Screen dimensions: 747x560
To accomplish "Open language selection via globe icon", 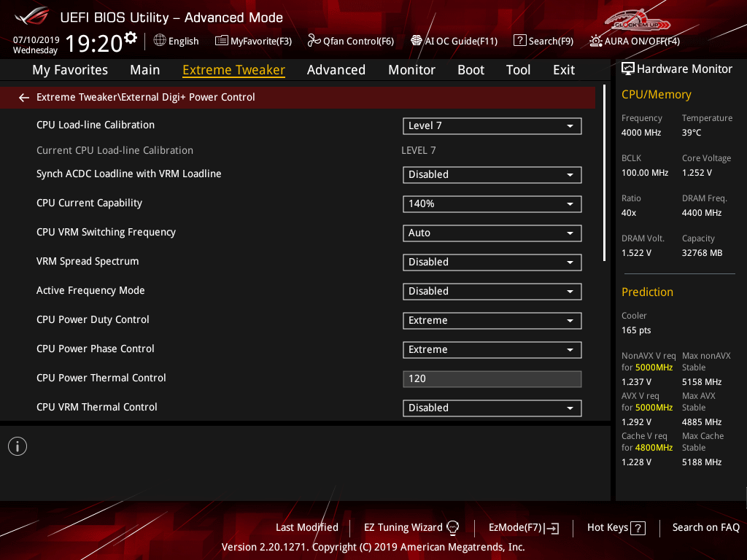I will click(x=160, y=41).
